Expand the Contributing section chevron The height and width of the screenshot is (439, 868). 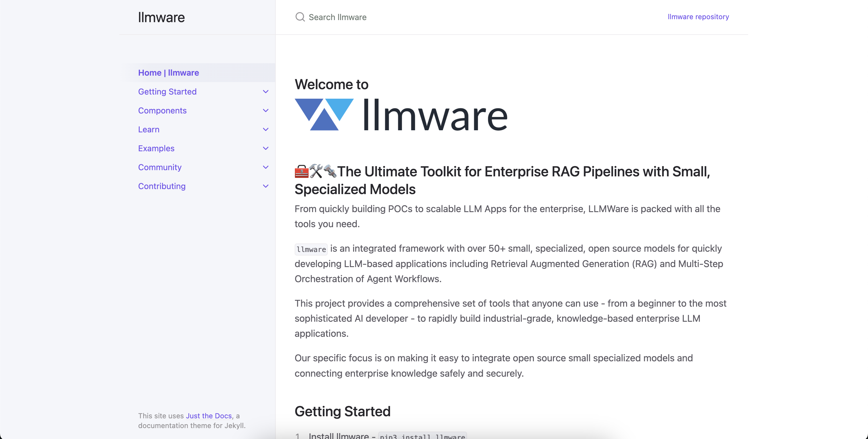[265, 186]
